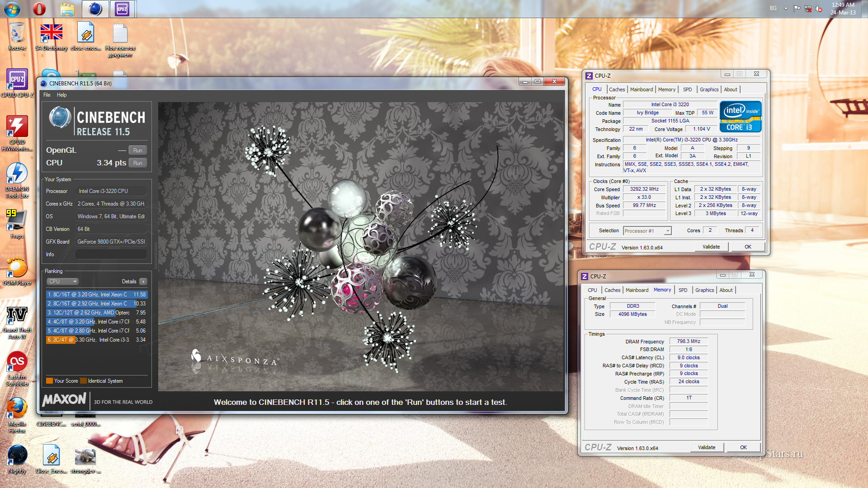Click the BG language indicator
868x488 pixels.
coord(773,8)
